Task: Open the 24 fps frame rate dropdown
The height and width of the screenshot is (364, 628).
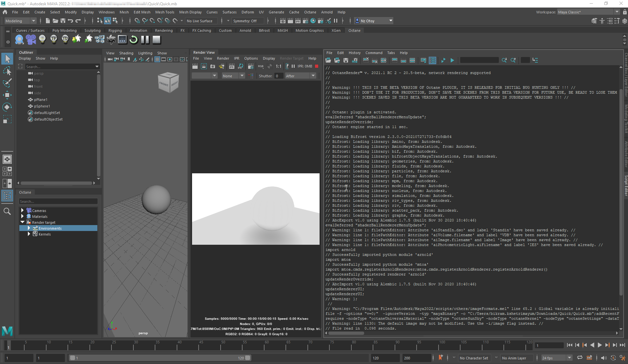Action: [557, 358]
